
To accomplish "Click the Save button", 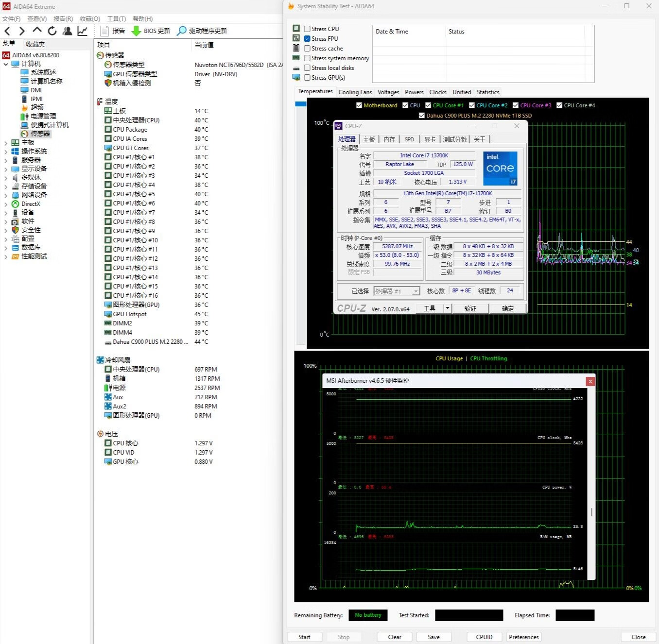I will 434,637.
